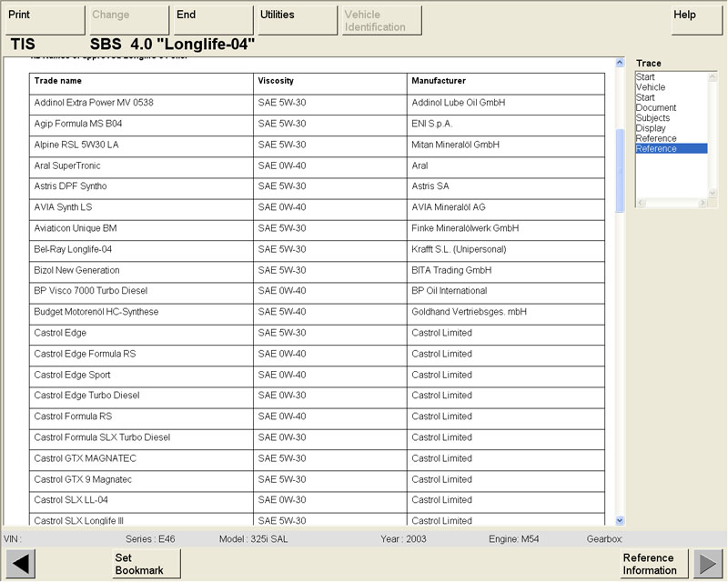The height and width of the screenshot is (582, 728).
Task: Go forward with the right arrow button
Action: click(708, 564)
